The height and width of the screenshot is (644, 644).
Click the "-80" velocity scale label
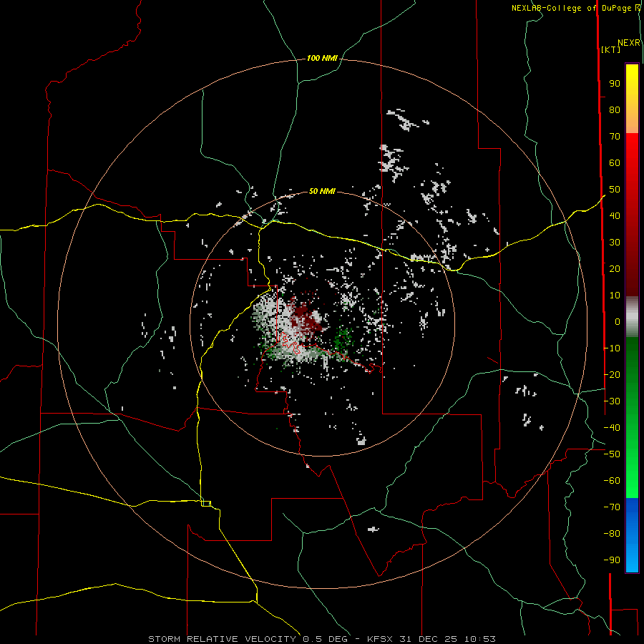pyautogui.click(x=612, y=534)
